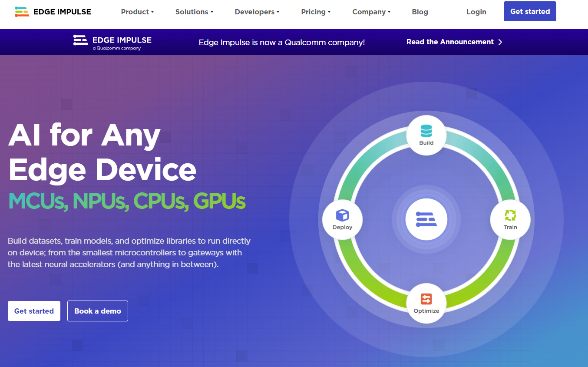Screen dimensions: 588x367
Task: Open the Developers dropdown menu
Action: click(257, 12)
